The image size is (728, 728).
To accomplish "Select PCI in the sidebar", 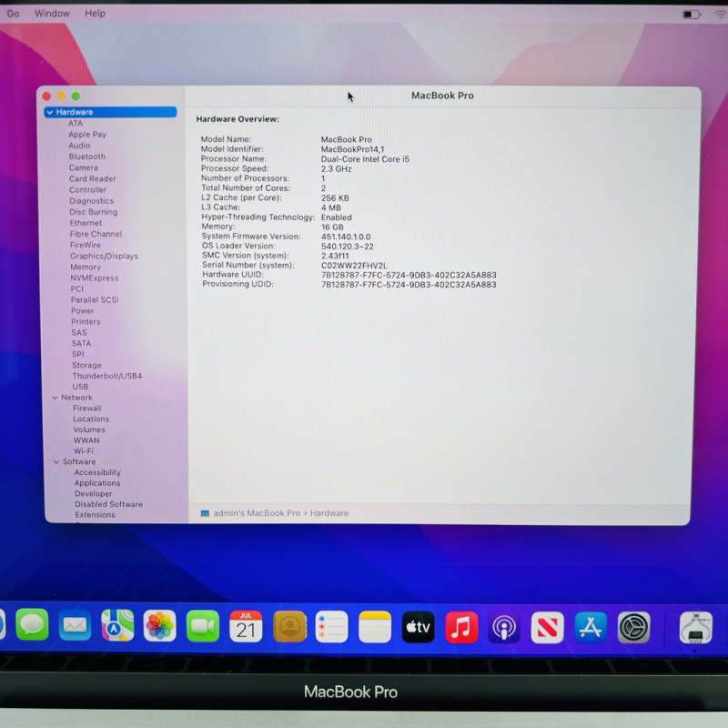I will pos(77,288).
